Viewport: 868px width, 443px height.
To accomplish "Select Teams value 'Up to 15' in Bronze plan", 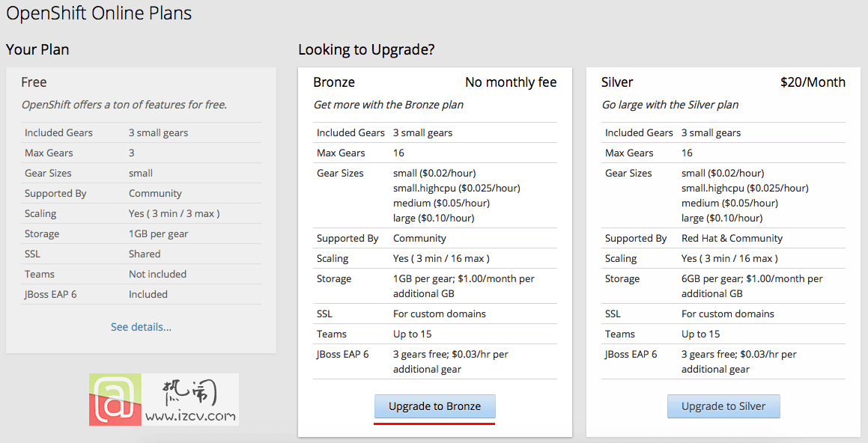I will click(x=413, y=334).
